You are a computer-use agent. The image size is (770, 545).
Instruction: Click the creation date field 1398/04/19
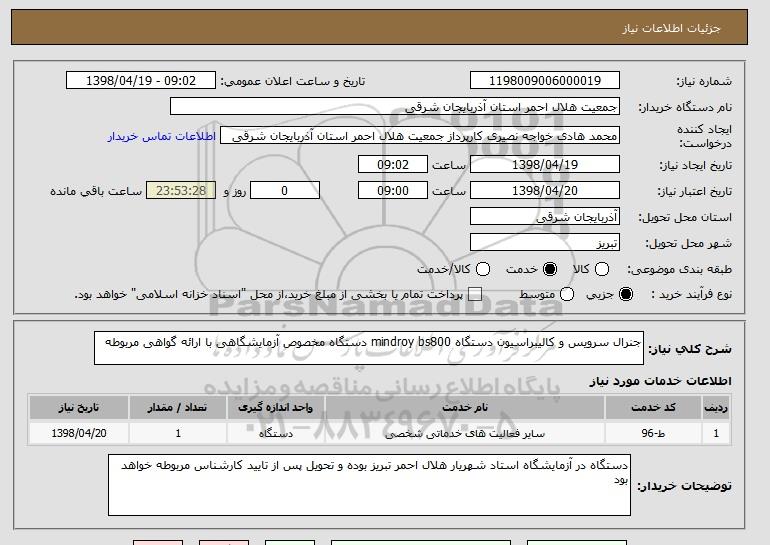(x=545, y=164)
